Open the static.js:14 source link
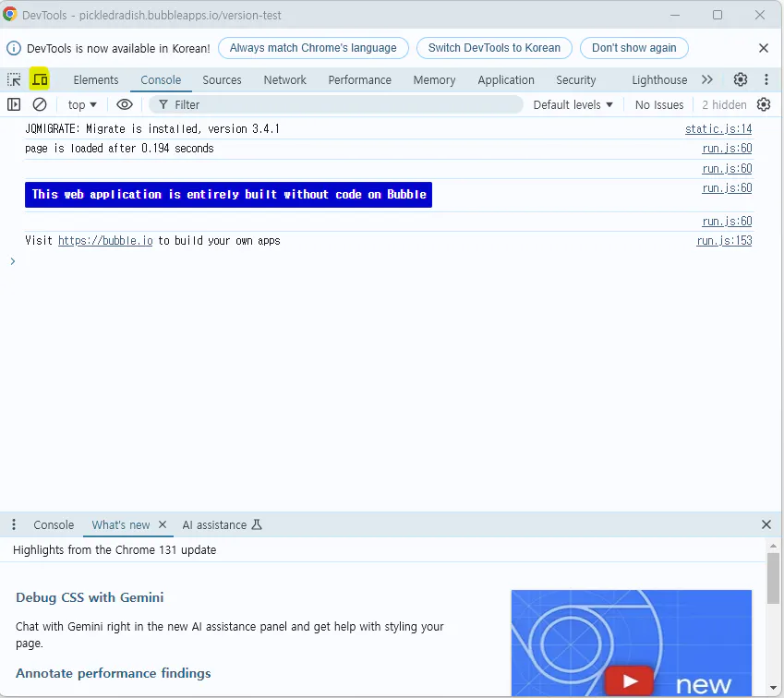Viewport: 784px width, 698px height. pos(718,129)
